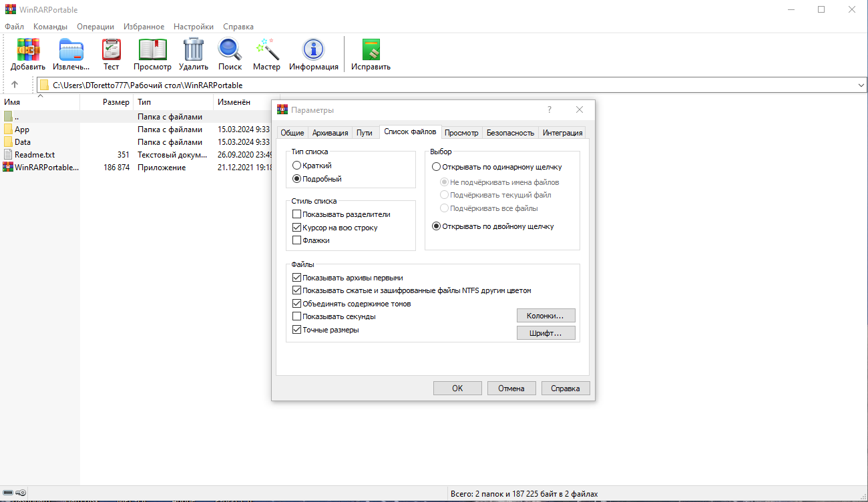This screenshot has height=502, width=868.
Task: Click the WinRARPortable application icon in list
Action: 8,168
